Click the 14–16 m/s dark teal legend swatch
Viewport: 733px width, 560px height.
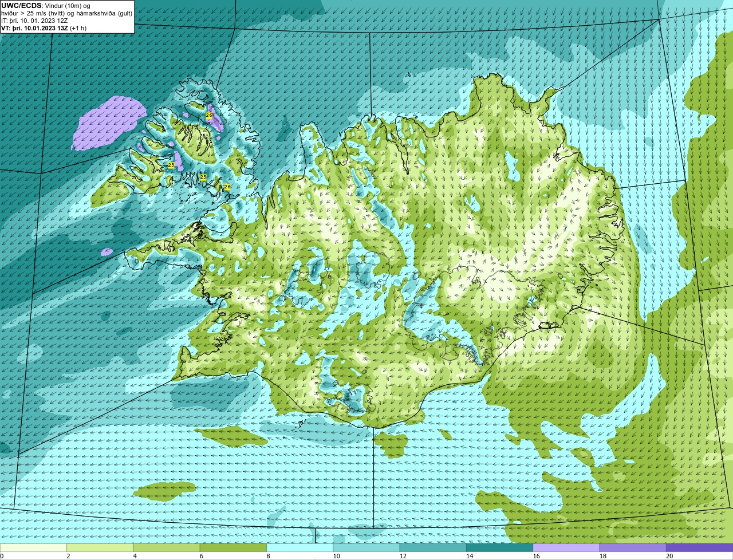click(499, 547)
